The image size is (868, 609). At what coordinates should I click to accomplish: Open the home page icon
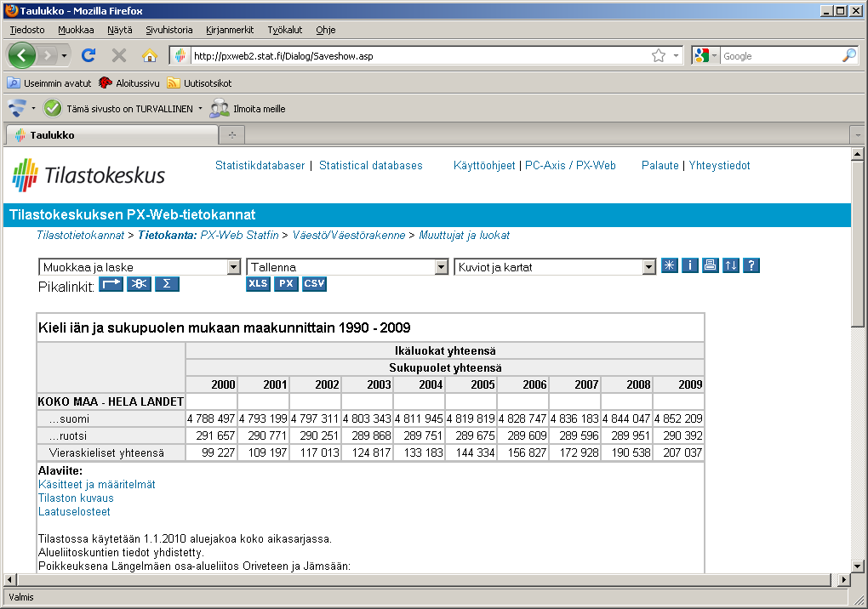[150, 55]
